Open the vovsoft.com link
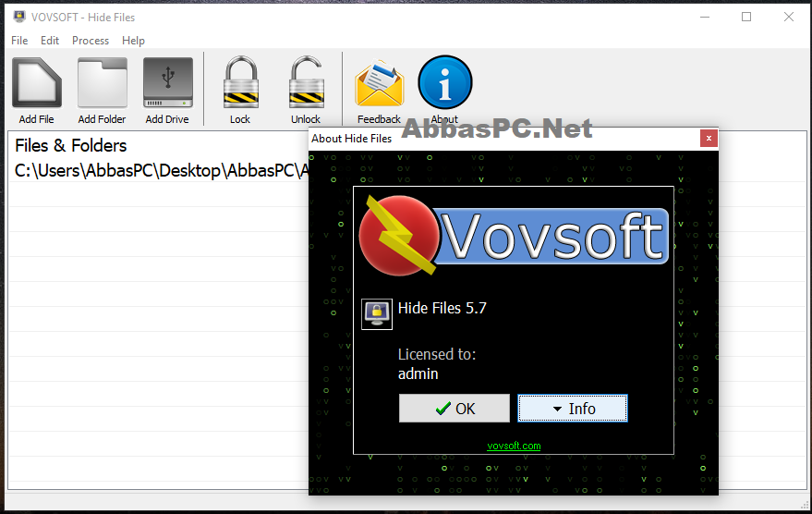The image size is (812, 514). click(514, 446)
